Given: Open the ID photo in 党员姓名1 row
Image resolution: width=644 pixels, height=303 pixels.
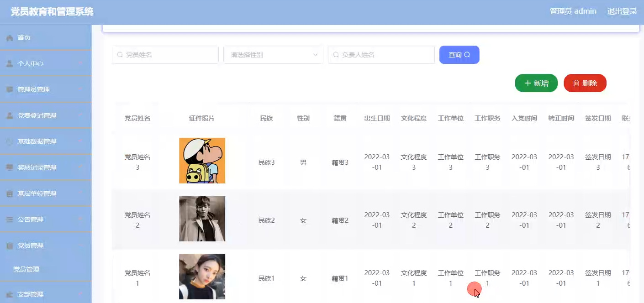Looking at the screenshot, I should coord(202,277).
